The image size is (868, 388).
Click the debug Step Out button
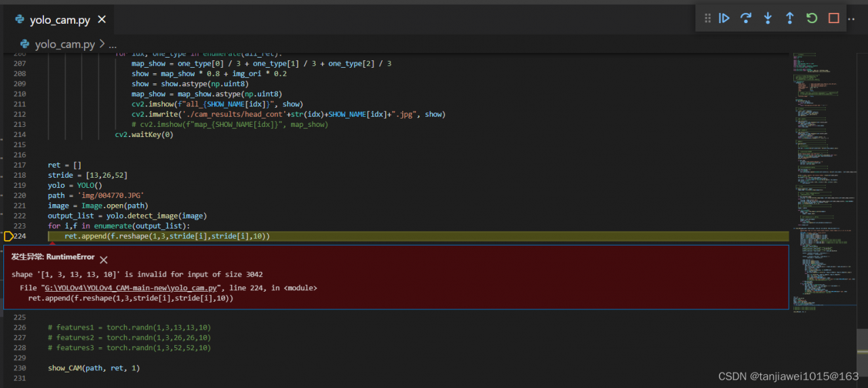coord(790,18)
